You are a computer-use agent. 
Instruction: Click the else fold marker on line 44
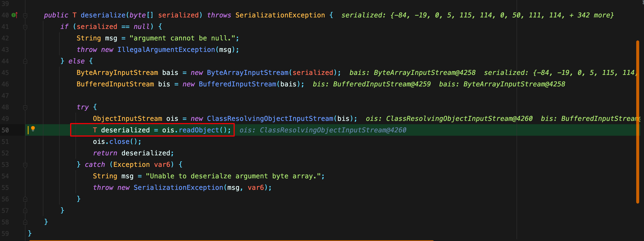[x=25, y=61]
